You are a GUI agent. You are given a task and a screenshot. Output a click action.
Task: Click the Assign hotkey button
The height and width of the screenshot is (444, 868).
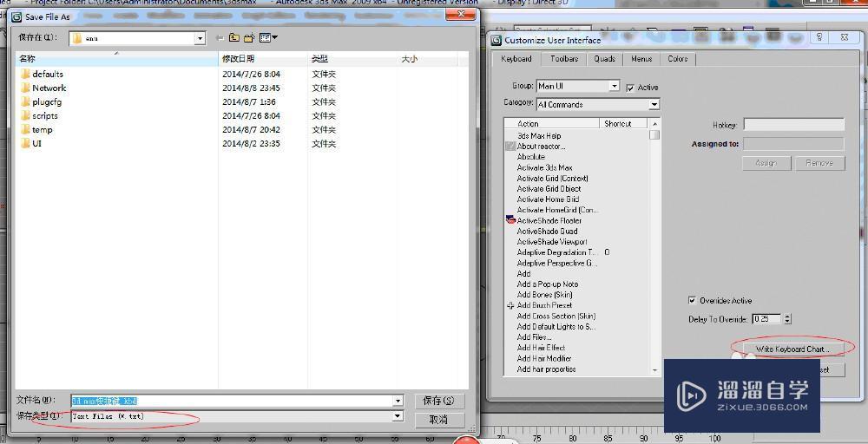coord(766,163)
